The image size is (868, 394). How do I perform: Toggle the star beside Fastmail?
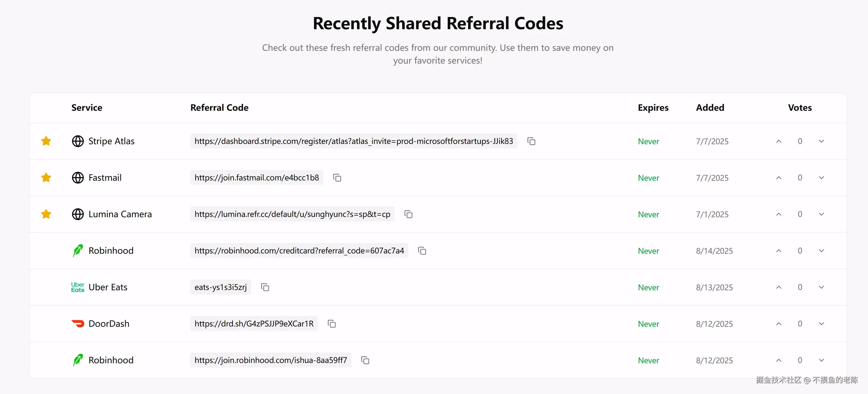pos(46,177)
